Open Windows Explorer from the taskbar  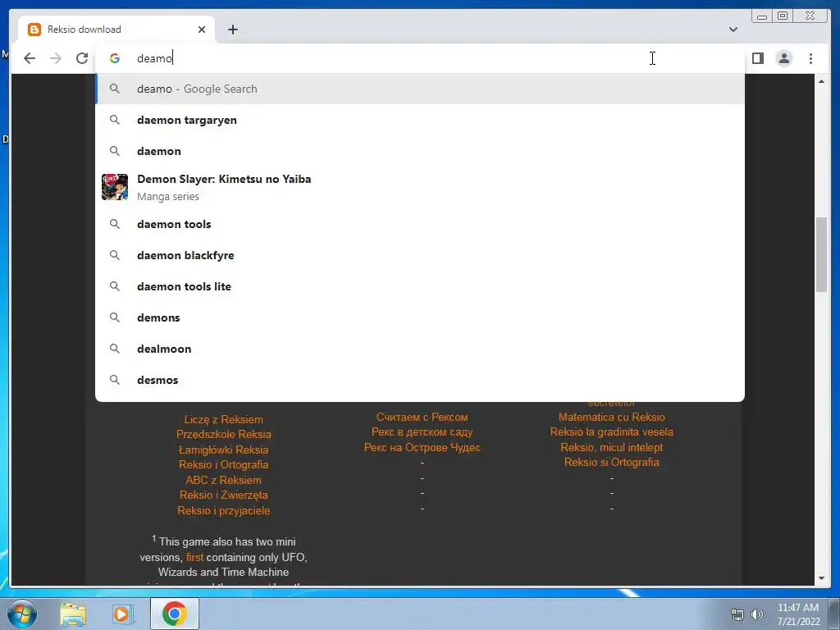coord(73,614)
